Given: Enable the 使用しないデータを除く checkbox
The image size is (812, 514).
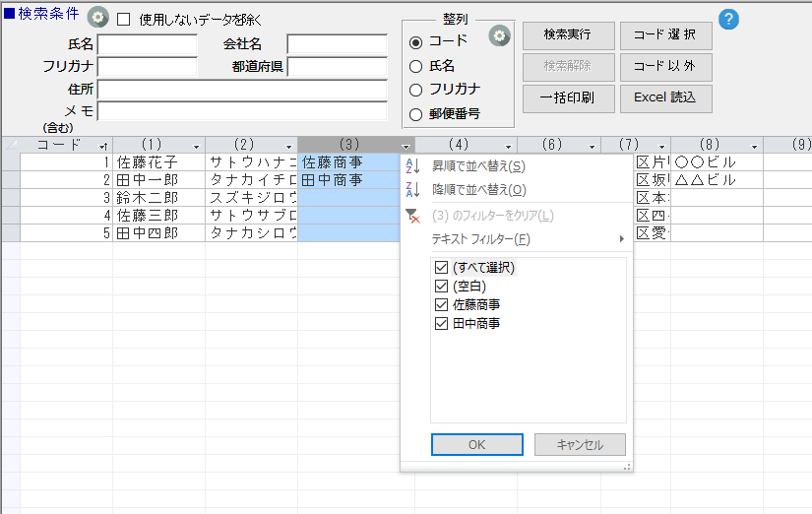Looking at the screenshot, I should [x=124, y=19].
